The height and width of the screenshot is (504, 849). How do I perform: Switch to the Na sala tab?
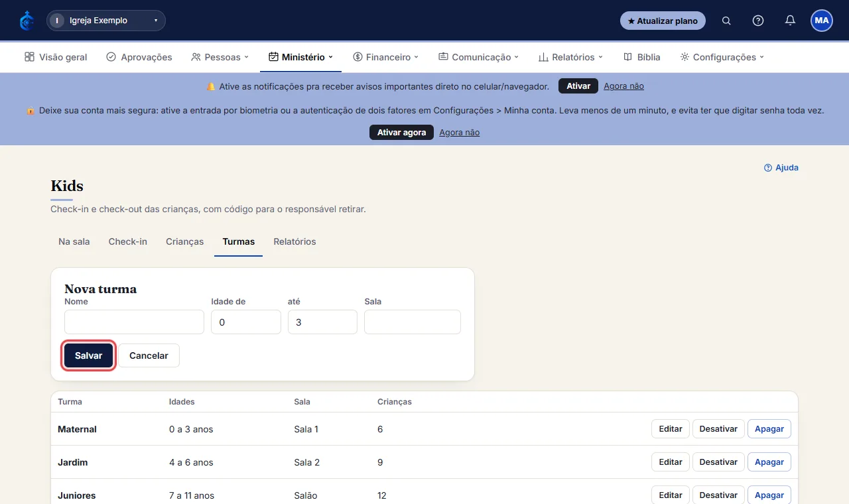[74, 241]
